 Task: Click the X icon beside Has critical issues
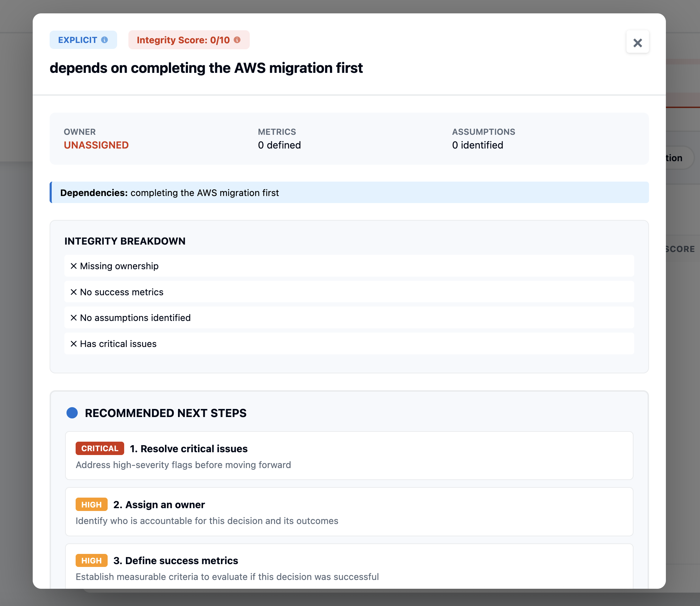pyautogui.click(x=74, y=344)
